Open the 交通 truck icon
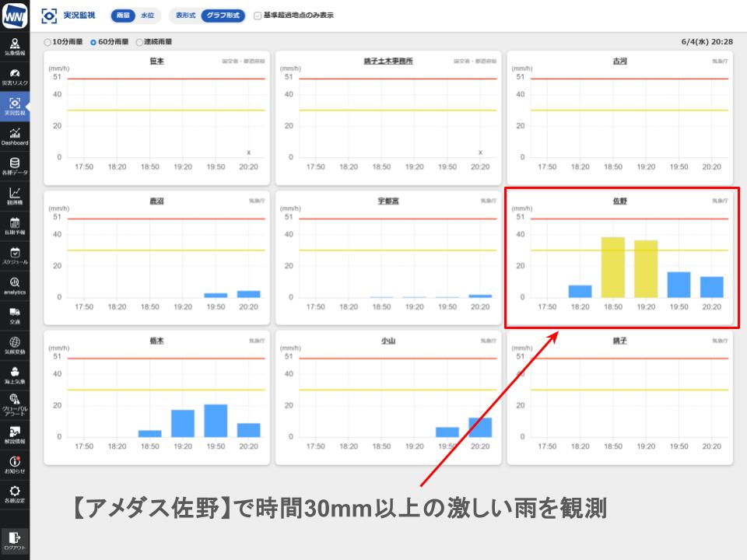This screenshot has width=747, height=560. tap(15, 315)
